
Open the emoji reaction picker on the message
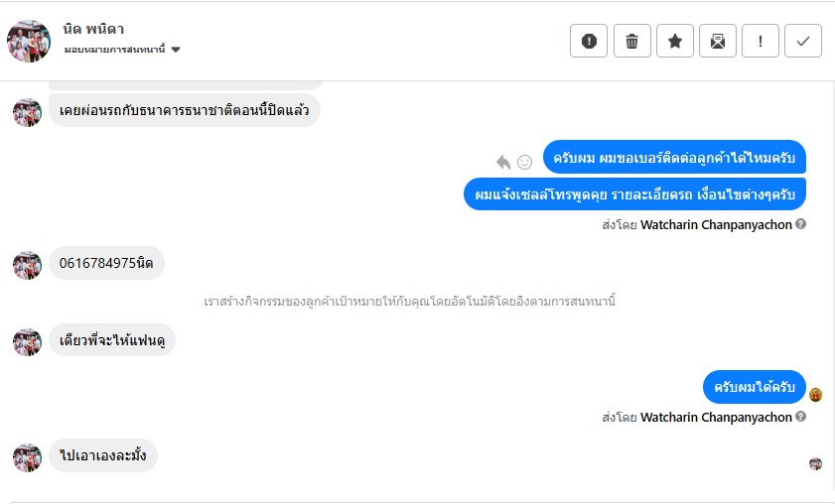pyautogui.click(x=525, y=162)
